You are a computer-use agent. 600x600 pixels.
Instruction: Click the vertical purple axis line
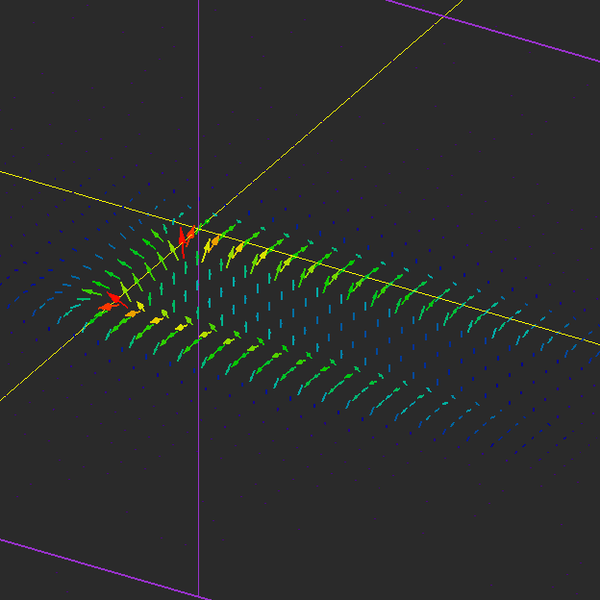click(199, 300)
